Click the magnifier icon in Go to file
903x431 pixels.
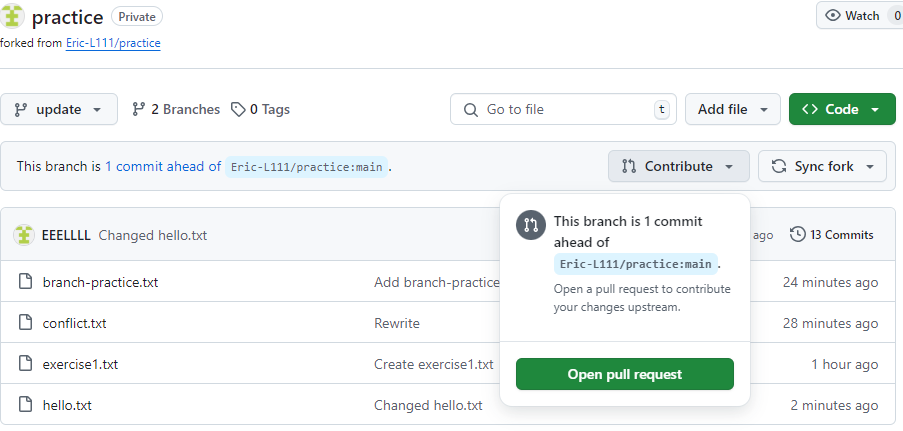point(471,109)
